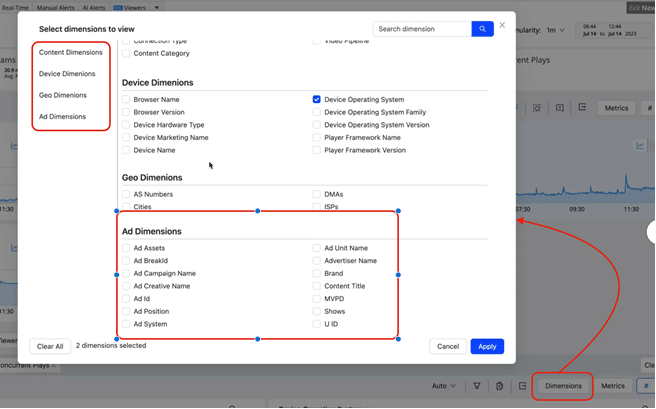This screenshot has width=656, height=409.
Task: Focus the Search dimension input field
Action: click(x=423, y=29)
